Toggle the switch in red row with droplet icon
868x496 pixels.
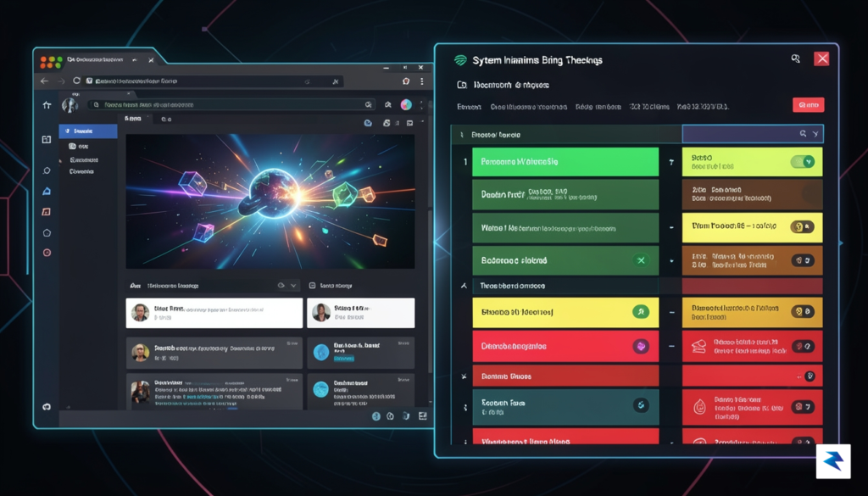[803, 407]
